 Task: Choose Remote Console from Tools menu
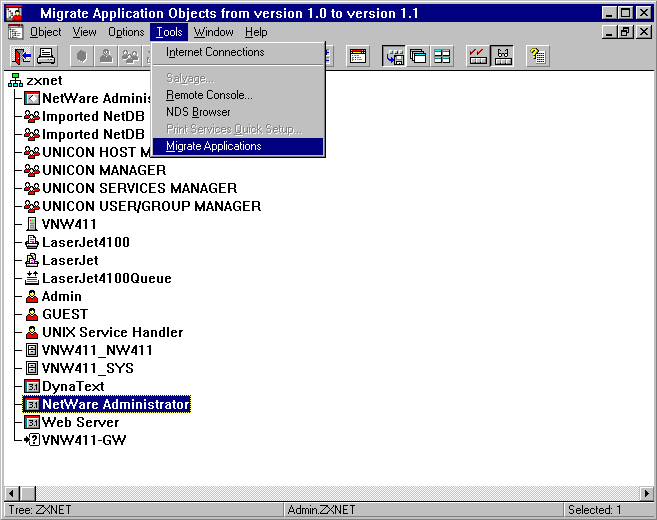tap(238, 95)
